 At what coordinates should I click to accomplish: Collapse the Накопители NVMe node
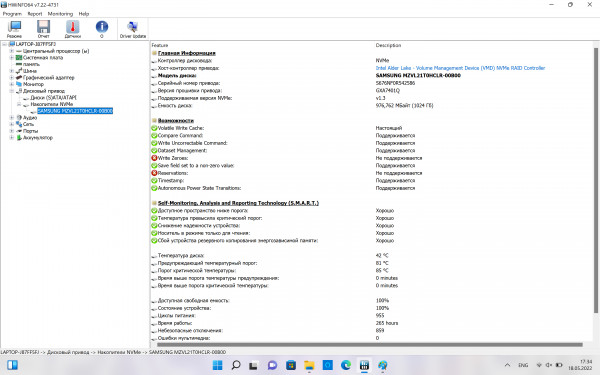(19, 104)
